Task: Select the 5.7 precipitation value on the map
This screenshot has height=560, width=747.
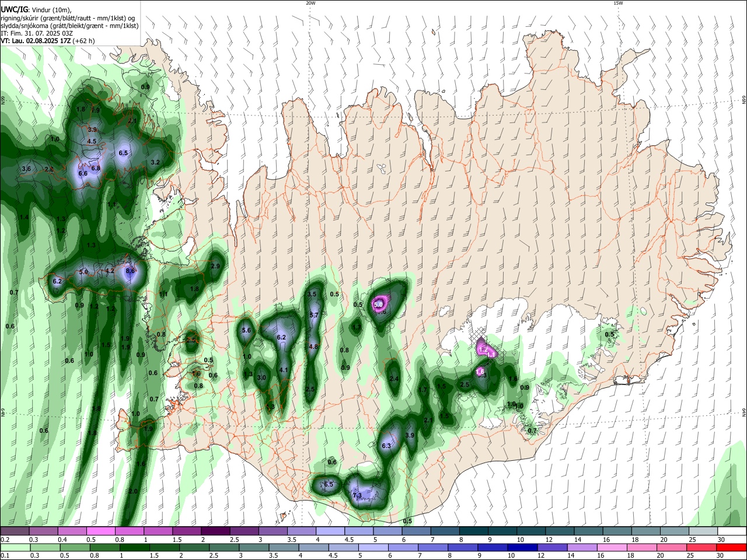Action: [x=314, y=316]
